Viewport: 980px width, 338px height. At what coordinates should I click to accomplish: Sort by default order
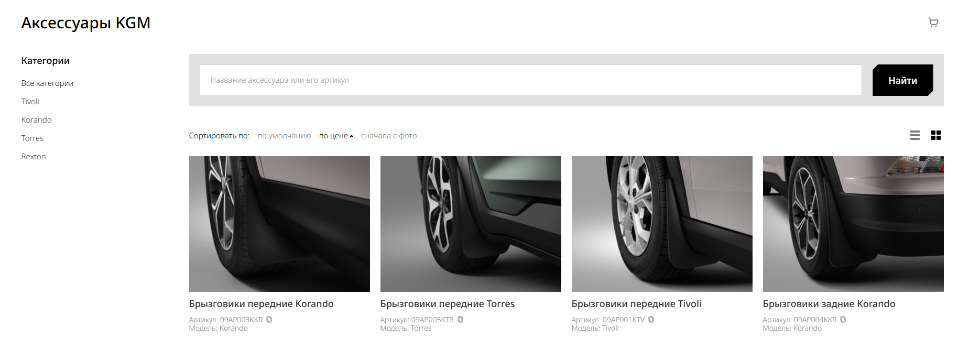pos(284,136)
